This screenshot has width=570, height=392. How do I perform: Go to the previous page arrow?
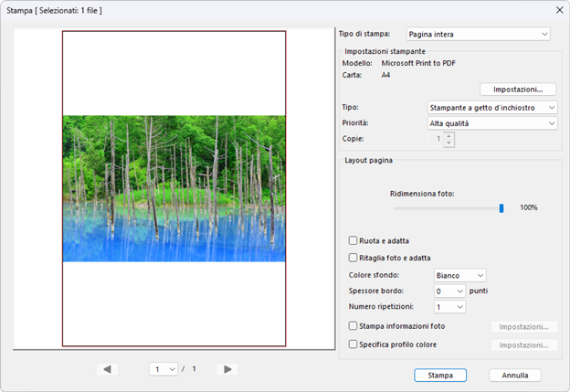coord(108,369)
